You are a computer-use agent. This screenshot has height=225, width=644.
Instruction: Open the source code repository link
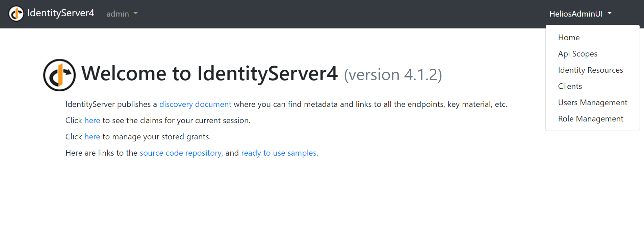pos(180,153)
